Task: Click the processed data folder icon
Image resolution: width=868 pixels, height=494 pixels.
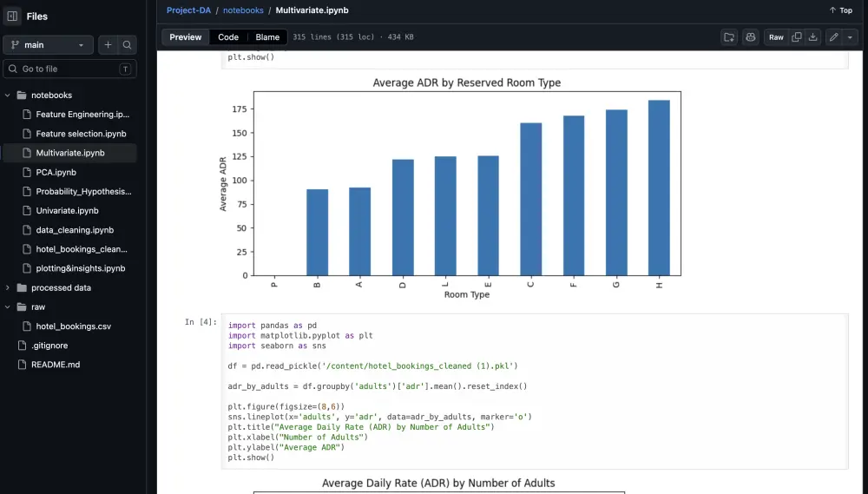Action: click(x=22, y=288)
